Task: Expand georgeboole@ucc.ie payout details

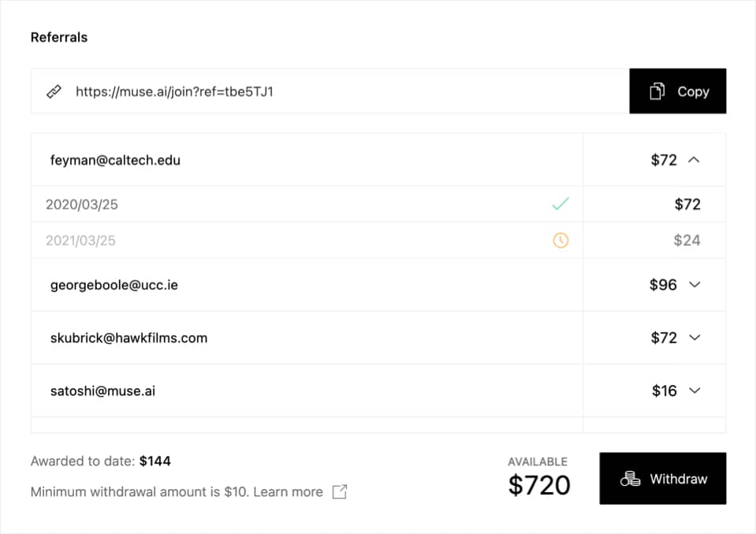Action: (695, 285)
